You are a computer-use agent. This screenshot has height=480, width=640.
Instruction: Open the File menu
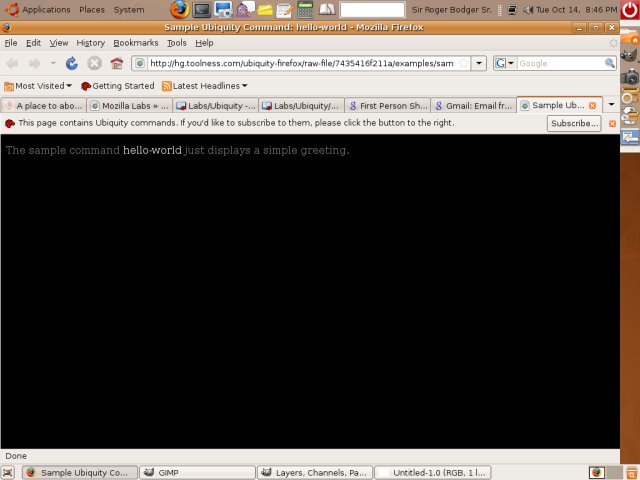[x=11, y=43]
